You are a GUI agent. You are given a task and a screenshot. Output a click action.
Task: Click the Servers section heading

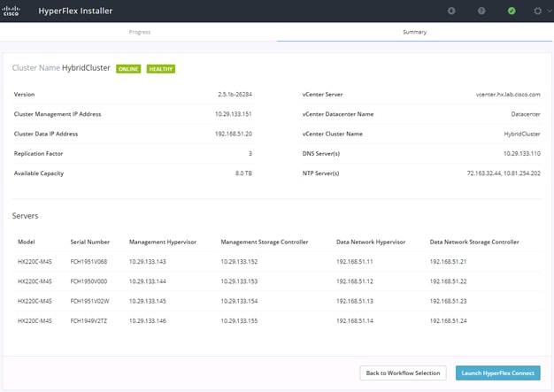point(25,216)
